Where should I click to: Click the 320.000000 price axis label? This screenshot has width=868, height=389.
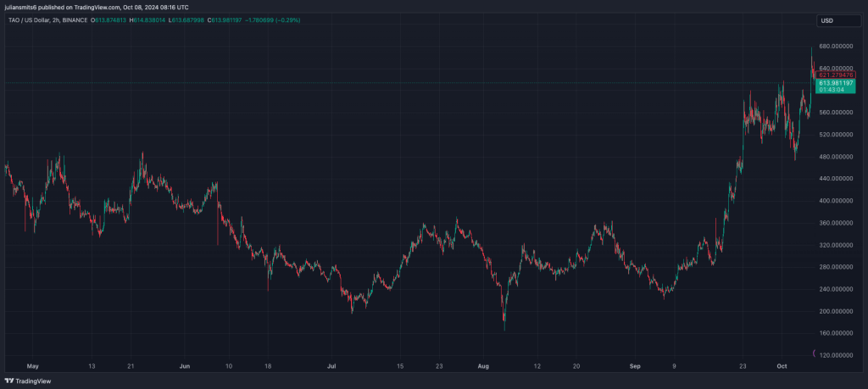click(837, 245)
